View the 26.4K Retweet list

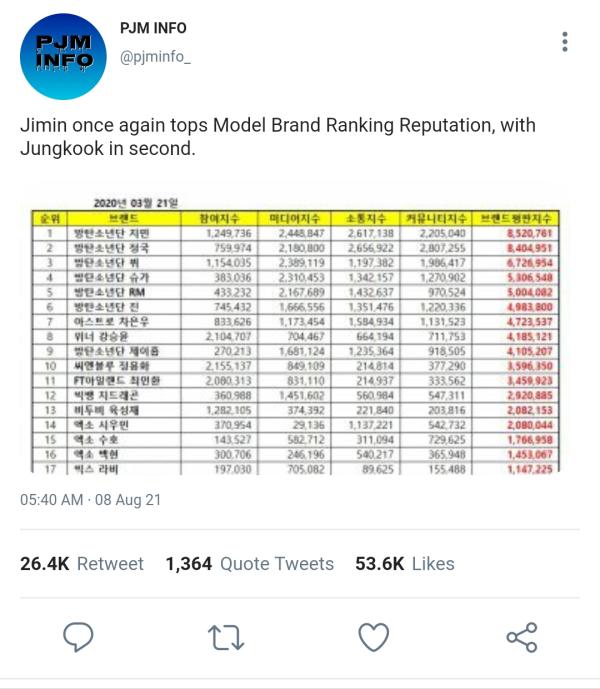click(x=82, y=564)
